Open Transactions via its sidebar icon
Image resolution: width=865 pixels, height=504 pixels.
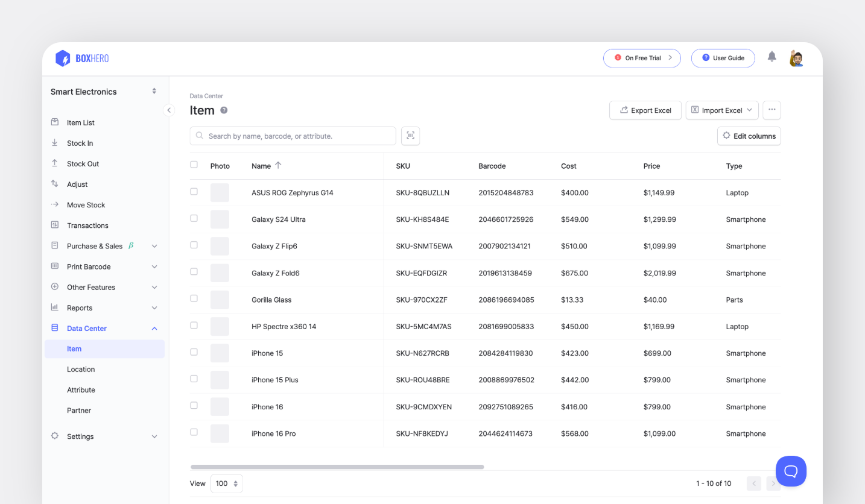[x=55, y=225]
